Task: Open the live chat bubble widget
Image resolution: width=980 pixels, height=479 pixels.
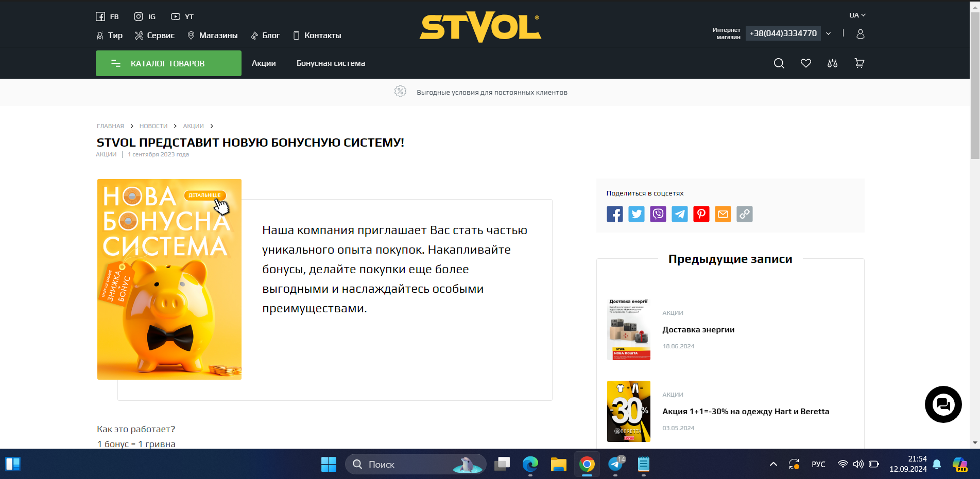Action: 943,404
